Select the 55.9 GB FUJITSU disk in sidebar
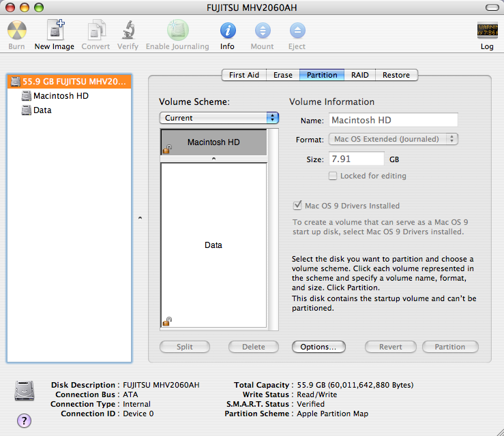This screenshot has height=436, width=504. (x=69, y=82)
